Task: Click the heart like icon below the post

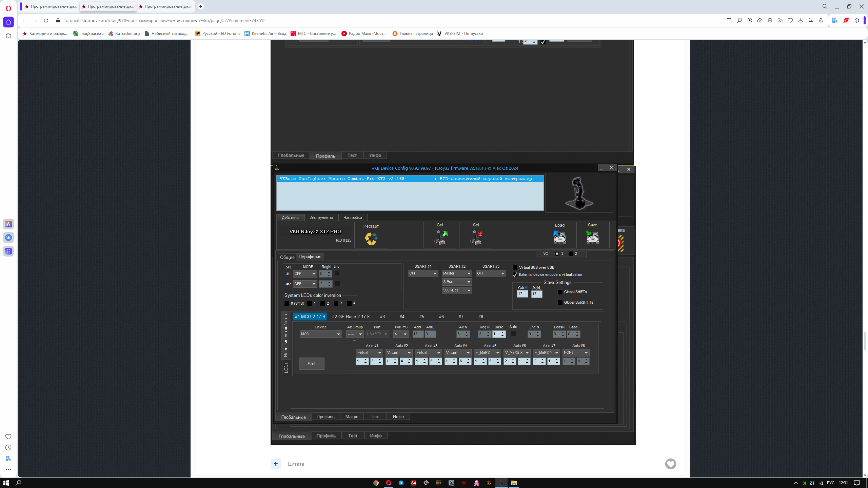Action: pyautogui.click(x=670, y=464)
